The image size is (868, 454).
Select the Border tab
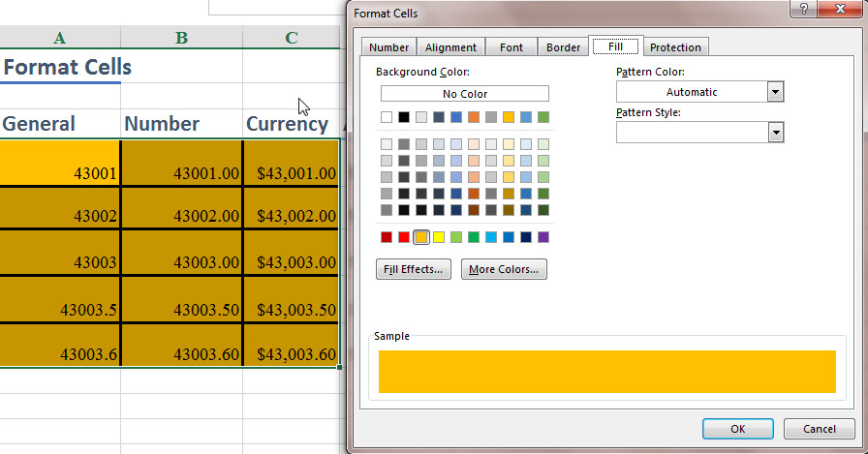[x=563, y=47]
